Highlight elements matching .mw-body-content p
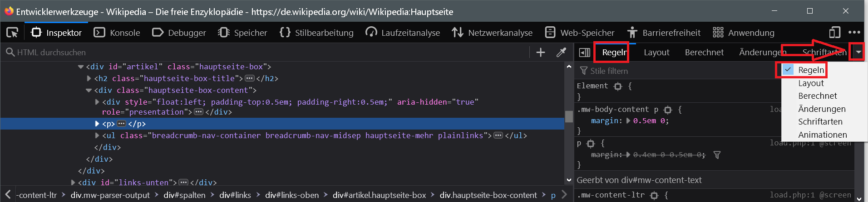Screen dimensions: 868x202 tap(668, 110)
